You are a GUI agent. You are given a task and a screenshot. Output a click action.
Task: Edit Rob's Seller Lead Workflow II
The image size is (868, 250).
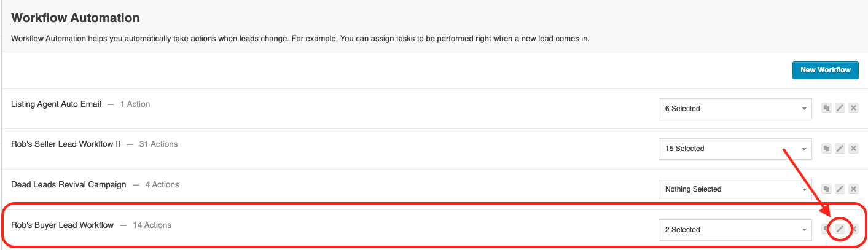tap(840, 149)
